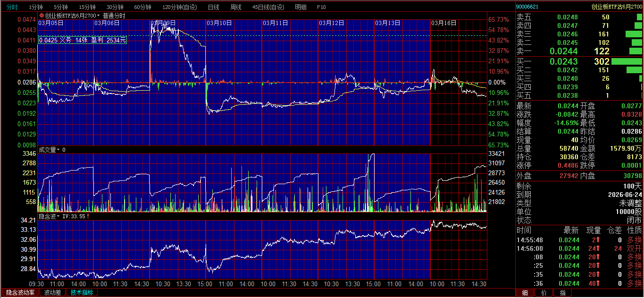Screen dimensions: 644x298
Task: Click the diamond icon before 创业板ETF沽6月2700
Action: (42, 16)
